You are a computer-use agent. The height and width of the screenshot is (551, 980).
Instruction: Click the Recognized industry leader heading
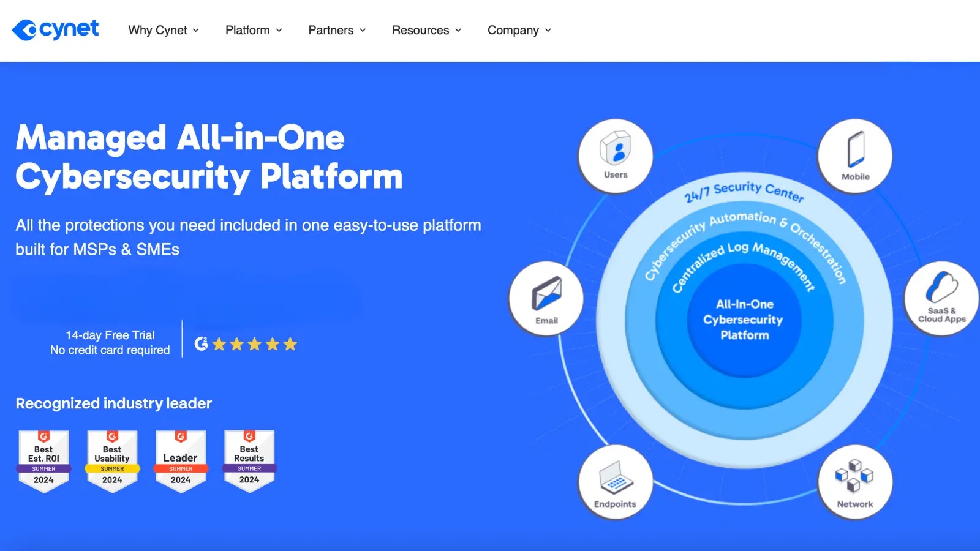tap(113, 403)
